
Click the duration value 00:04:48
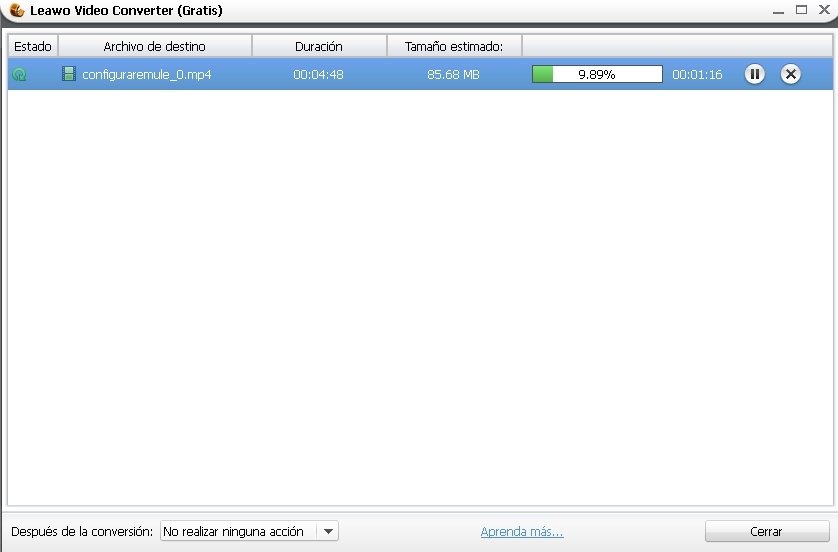(318, 74)
